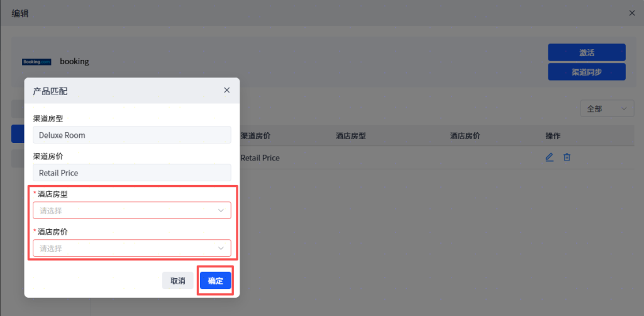The image size is (644, 316).
Task: Click the pencil edit icon in 操作 column
Action: (x=549, y=157)
